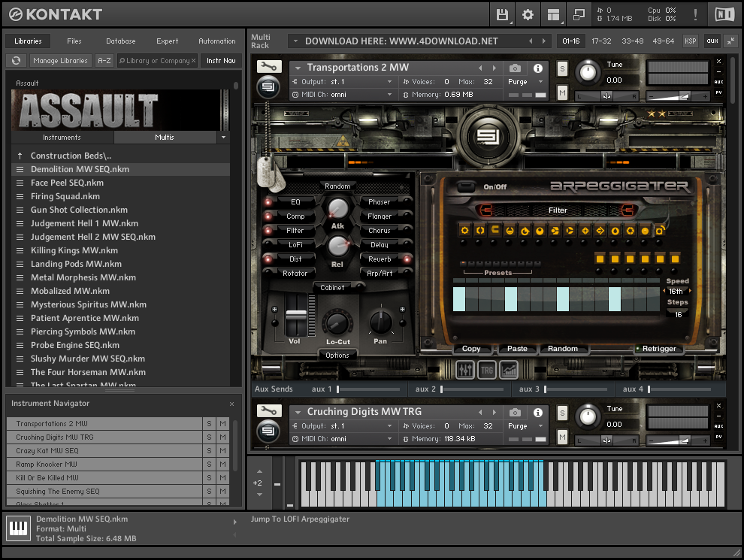Click the Options button below Lo-Cut
Viewport: 744px width, 560px height.
(337, 356)
